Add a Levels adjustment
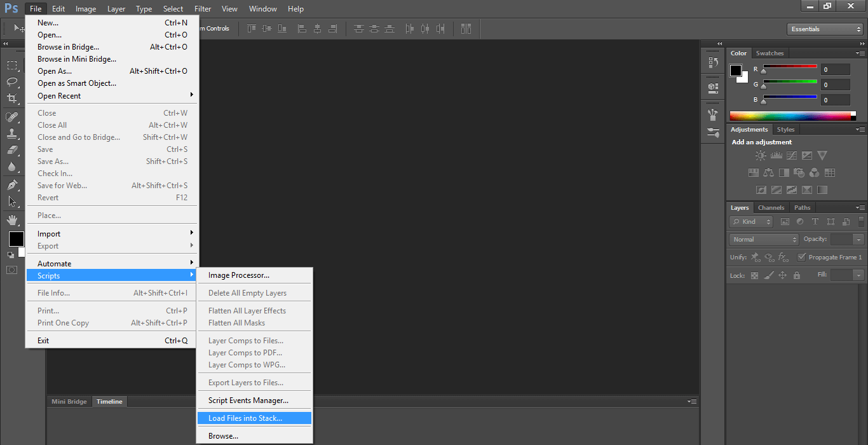This screenshot has width=868, height=445. tap(776, 155)
